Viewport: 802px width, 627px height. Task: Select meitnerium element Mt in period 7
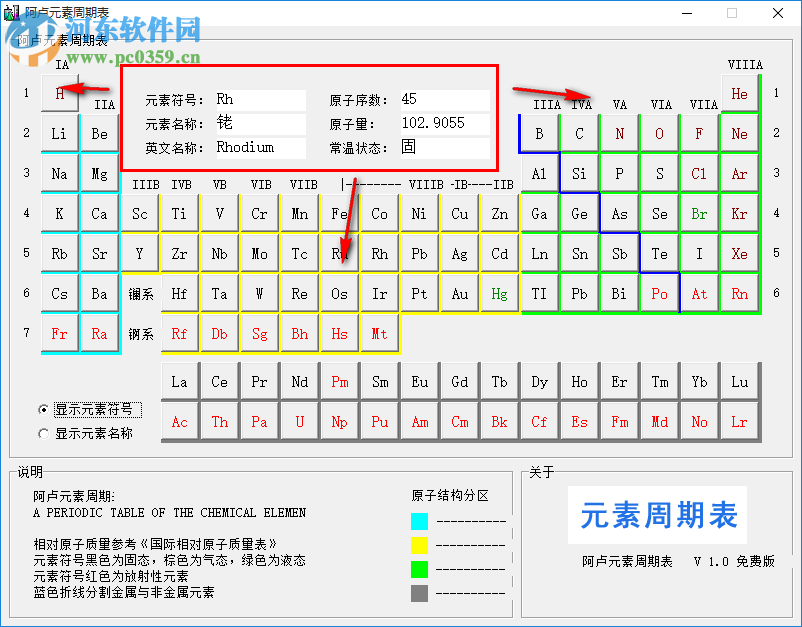379,333
